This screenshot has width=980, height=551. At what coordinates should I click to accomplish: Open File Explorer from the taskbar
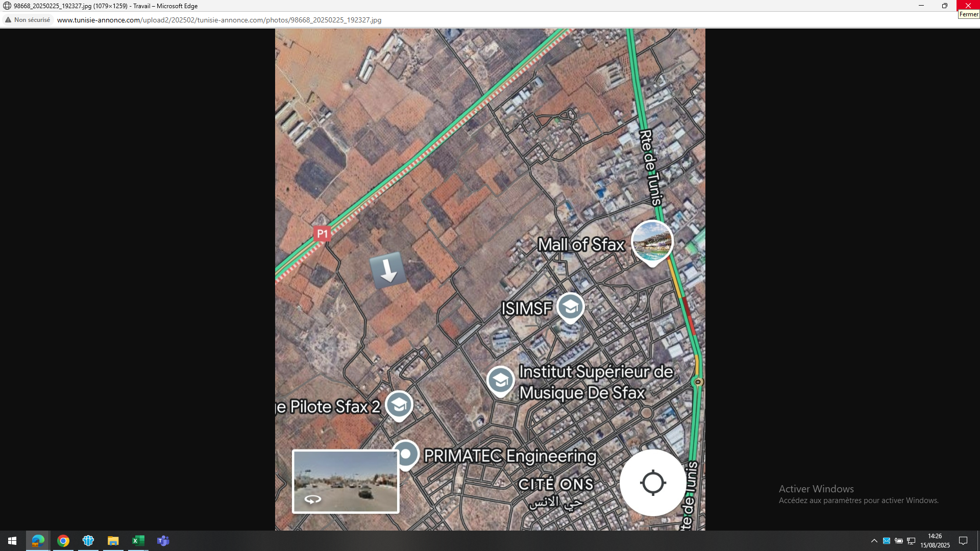coord(113,541)
